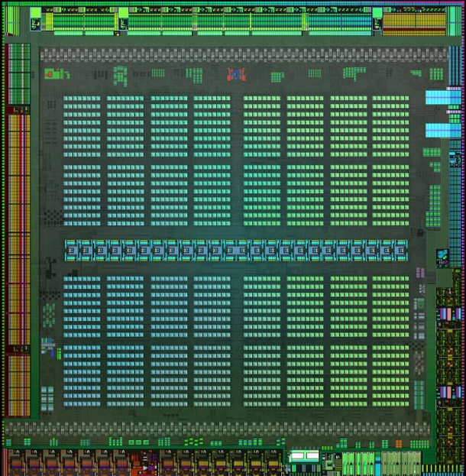Select the cyan bird-shaped block at right edge
Viewport: 466px width, 476px height.
point(442,254)
